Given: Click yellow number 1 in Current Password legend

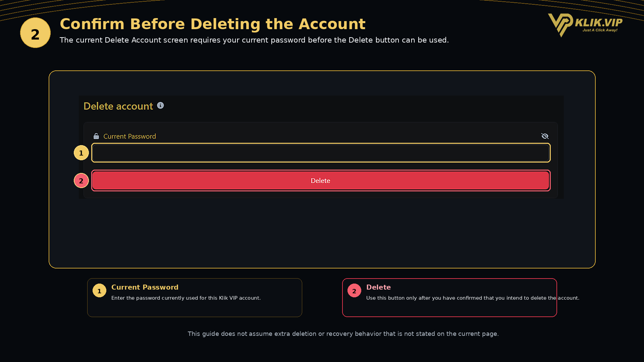Looking at the screenshot, I should pos(99,291).
